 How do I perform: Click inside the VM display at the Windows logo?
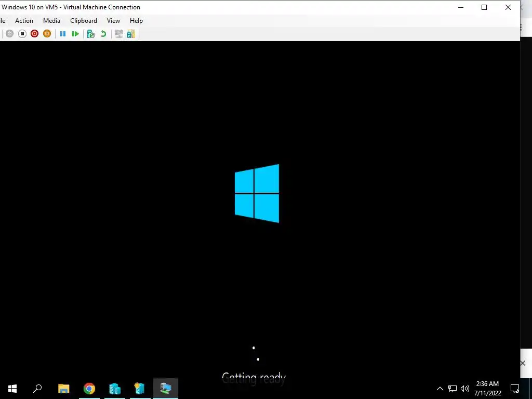[x=257, y=193]
